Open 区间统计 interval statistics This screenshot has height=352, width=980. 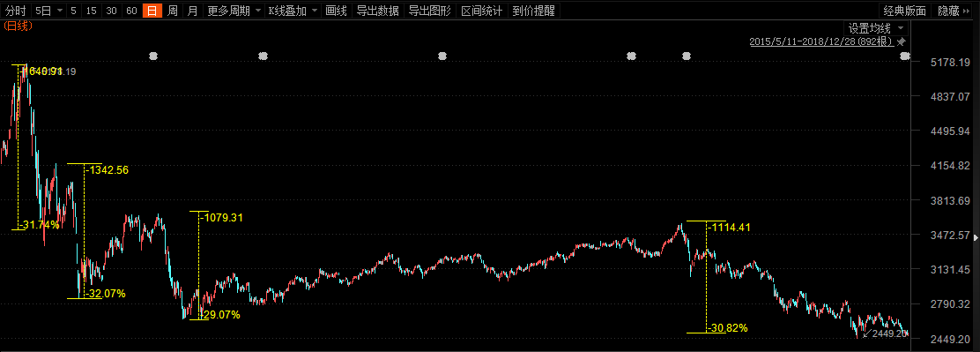482,11
